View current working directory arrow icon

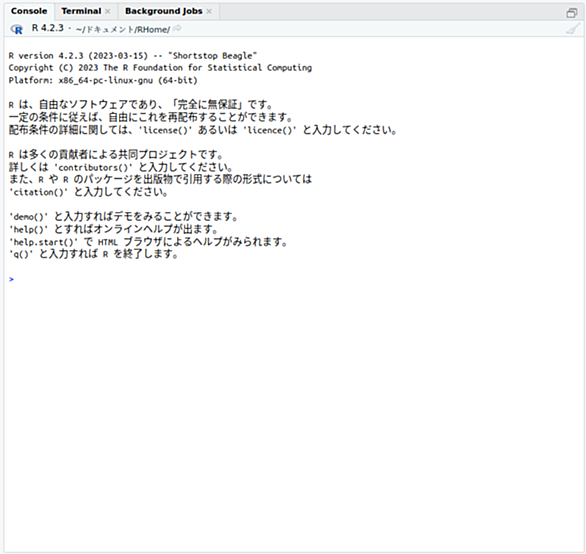tap(178, 28)
